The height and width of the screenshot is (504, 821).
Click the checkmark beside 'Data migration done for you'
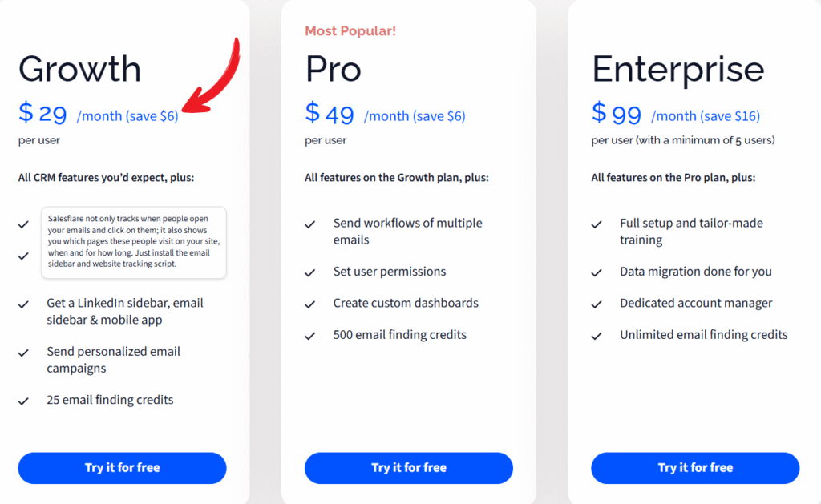click(x=597, y=272)
